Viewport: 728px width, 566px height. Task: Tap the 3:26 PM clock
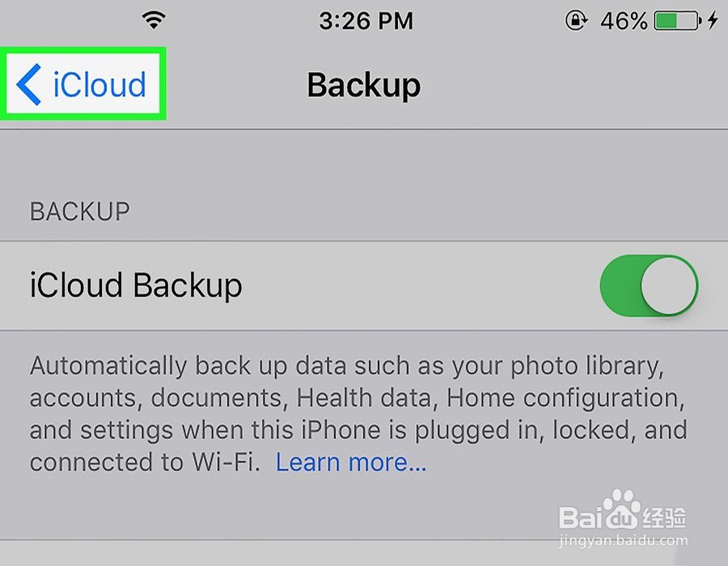[366, 21]
